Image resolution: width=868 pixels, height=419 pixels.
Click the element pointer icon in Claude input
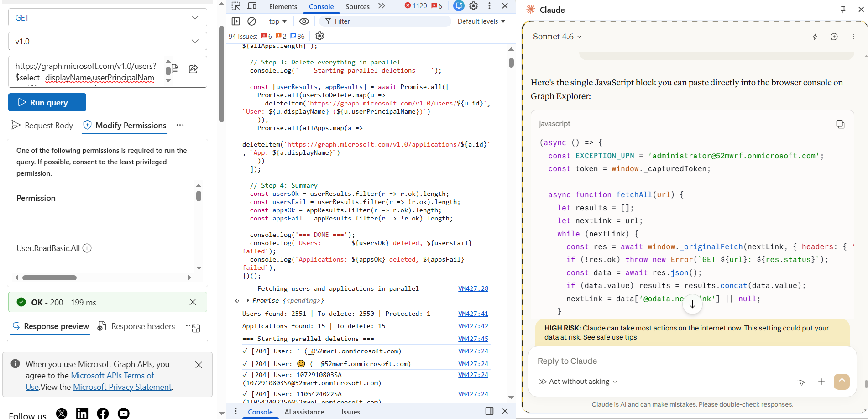[801, 382]
